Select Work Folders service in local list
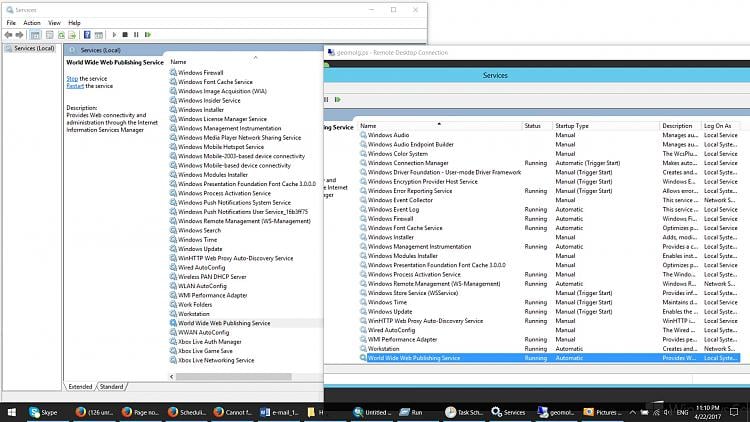750x422 pixels. coord(195,304)
